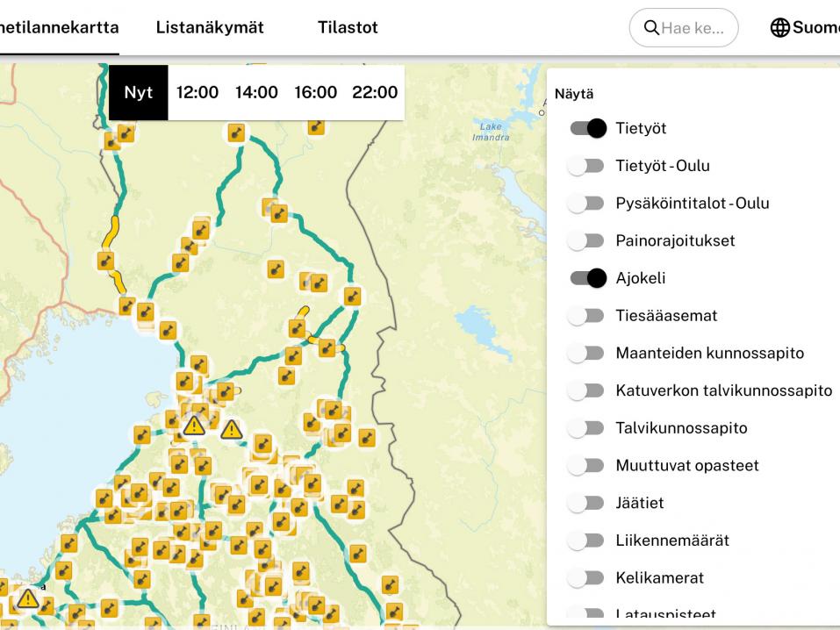Click the left warning triangle of the adjacent pair
Image resolution: width=840 pixels, height=630 pixels.
194,426
